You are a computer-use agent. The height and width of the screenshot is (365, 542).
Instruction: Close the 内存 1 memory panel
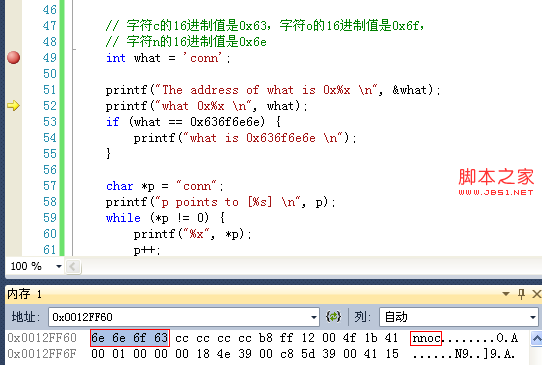536,294
